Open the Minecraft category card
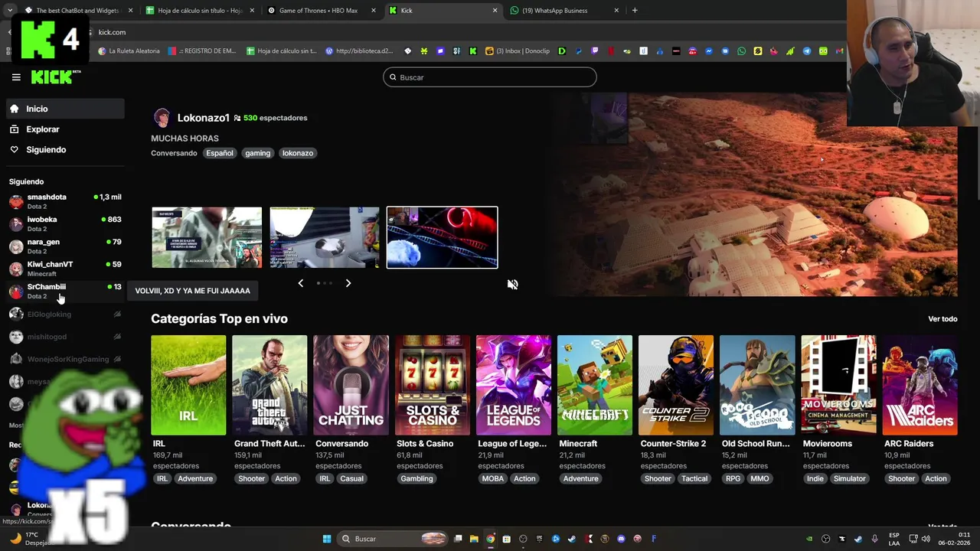The image size is (980, 551). (x=595, y=385)
